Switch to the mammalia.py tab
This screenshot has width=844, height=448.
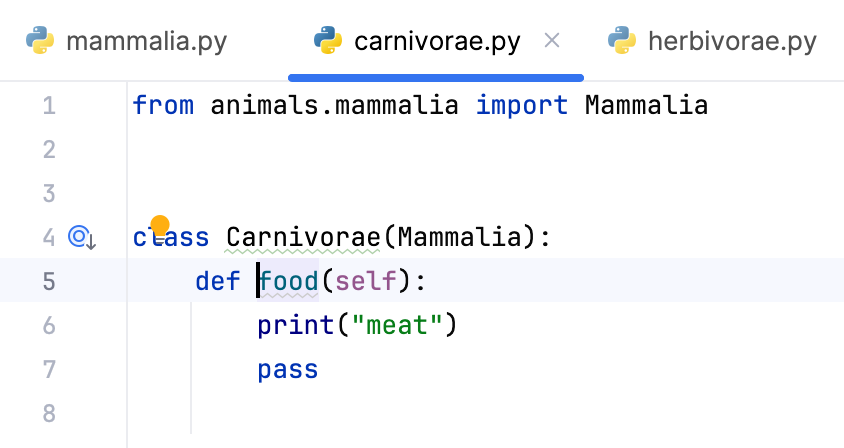pos(146,41)
